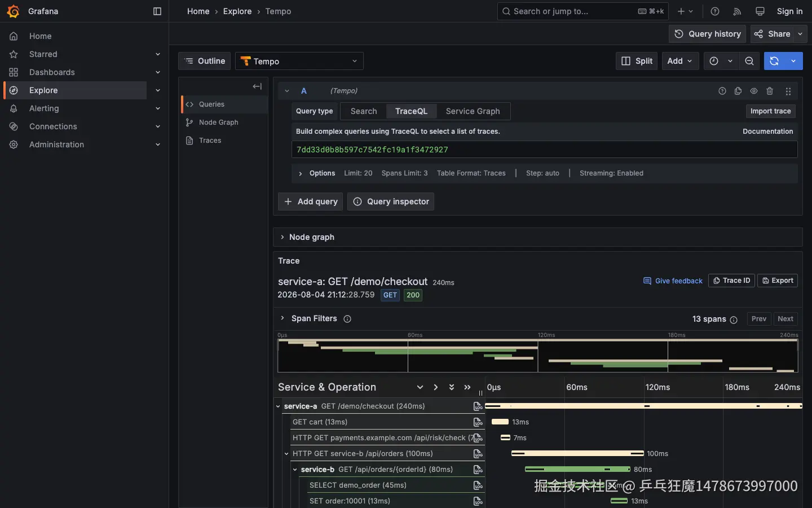Open the plus New menu in the top bar
812x508 pixels.
tap(685, 11)
